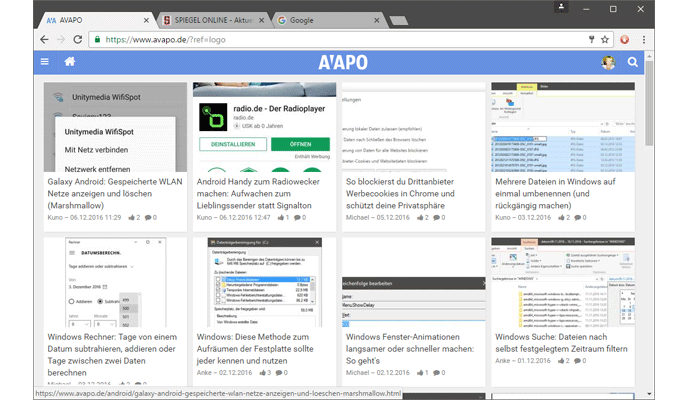This screenshot has height=400, width=688.
Task: Open a new browser tab
Action: 398,19
